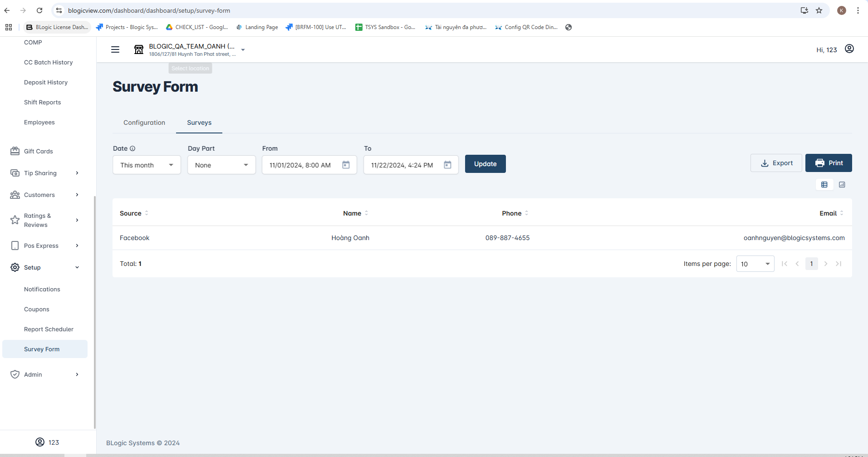Click the Update button

[485, 164]
